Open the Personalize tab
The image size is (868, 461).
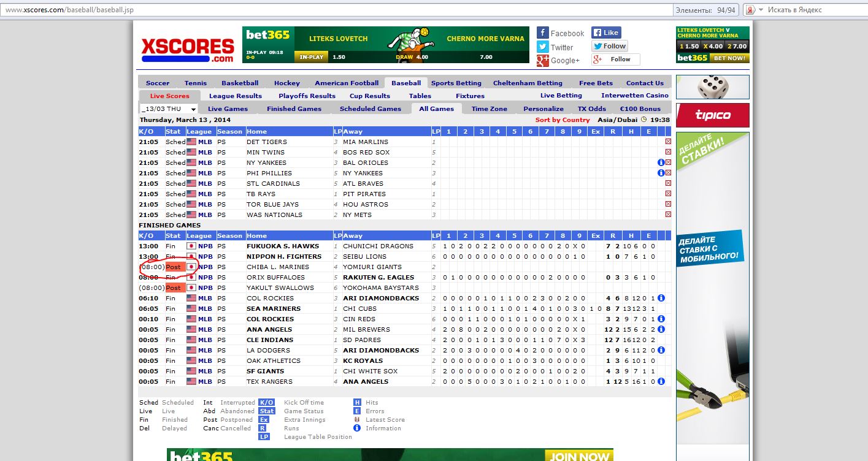pos(543,109)
